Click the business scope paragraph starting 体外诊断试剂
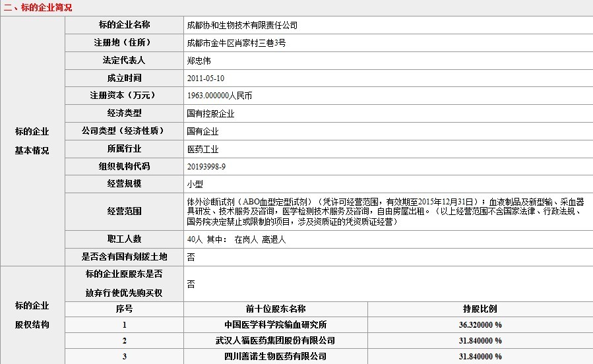The width and height of the screenshot is (593, 364). click(385, 212)
